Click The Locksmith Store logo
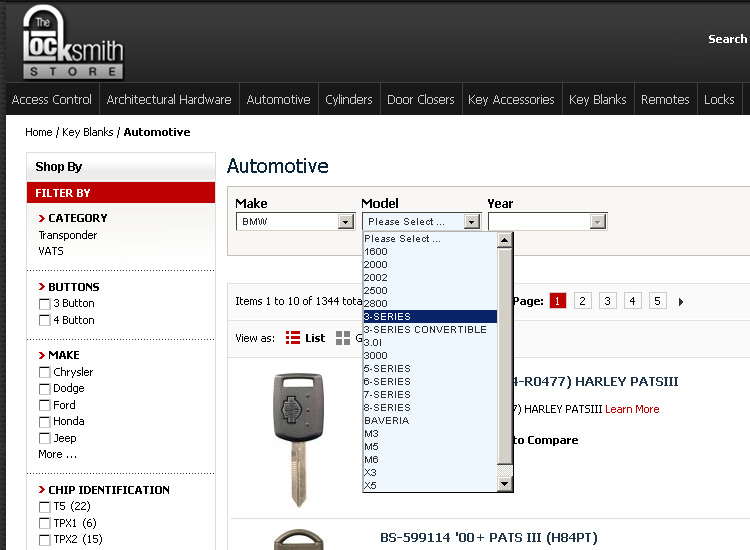 (x=73, y=42)
